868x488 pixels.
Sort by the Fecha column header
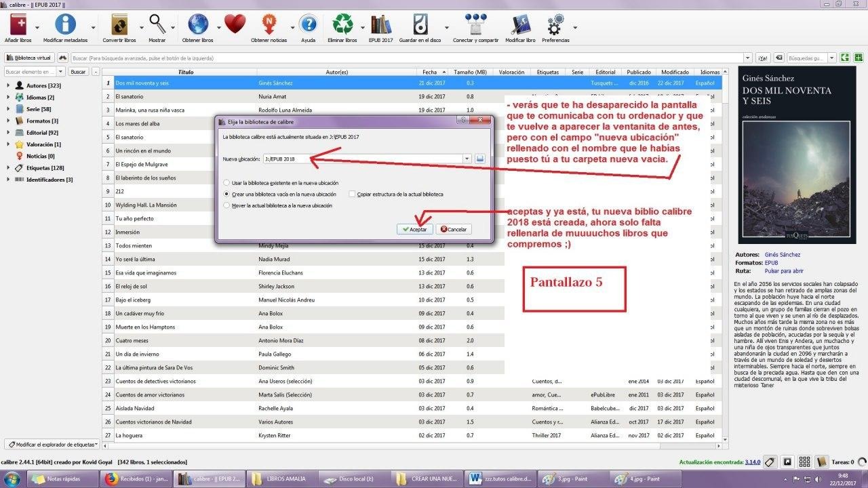pyautogui.click(x=432, y=72)
